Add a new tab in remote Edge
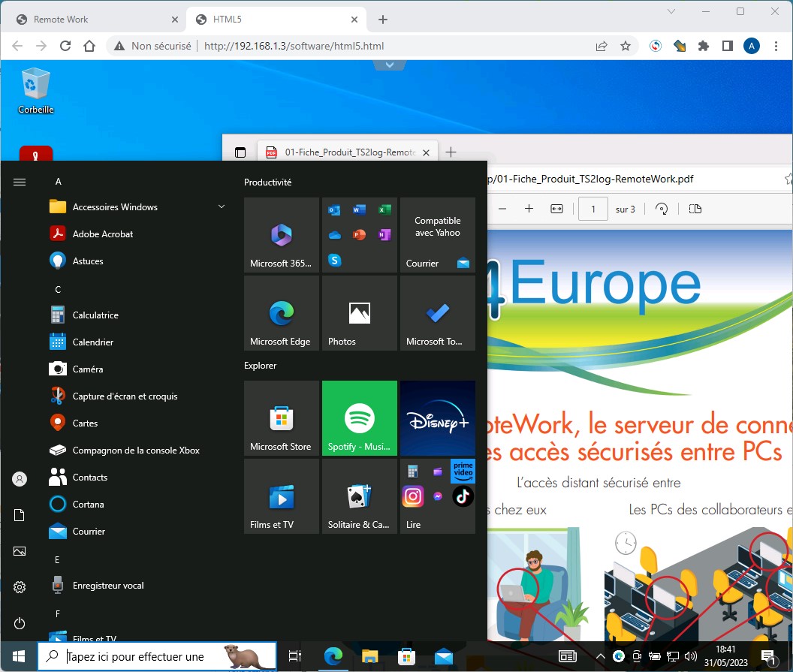This screenshot has width=793, height=672. click(x=451, y=152)
